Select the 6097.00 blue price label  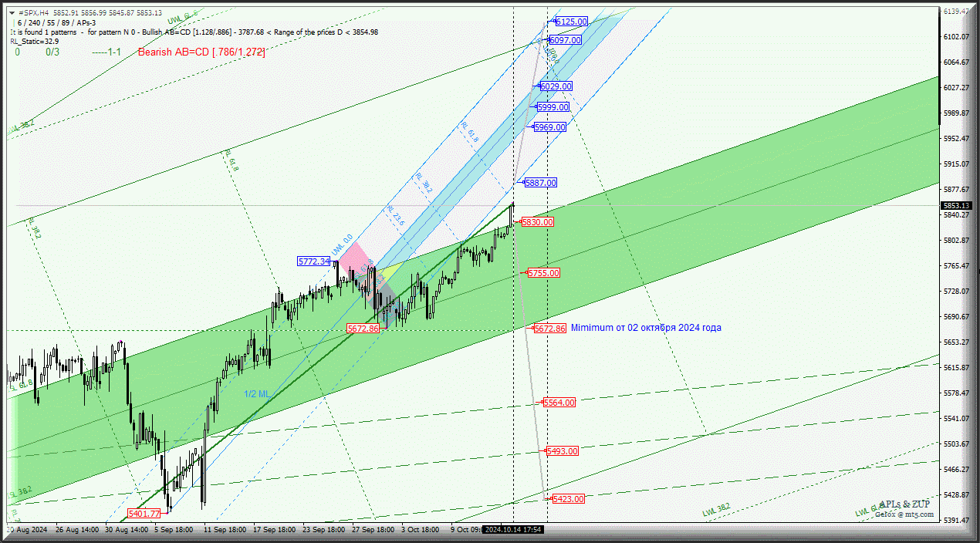(565, 40)
